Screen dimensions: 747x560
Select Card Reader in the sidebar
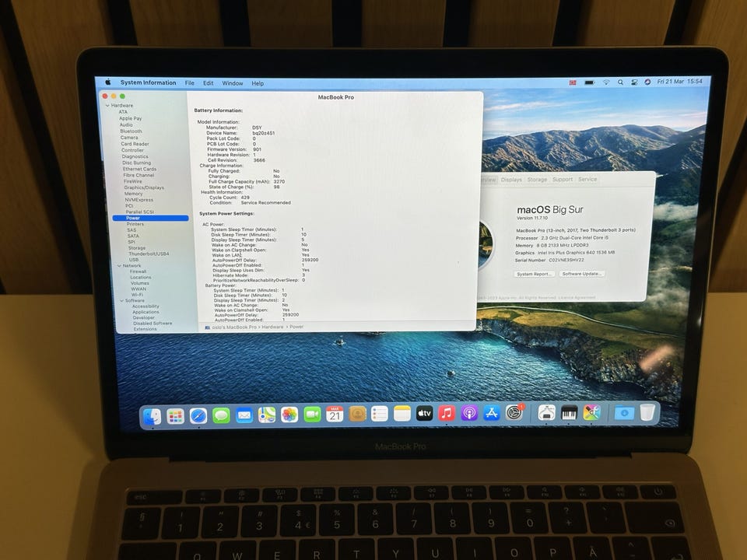coord(135,144)
